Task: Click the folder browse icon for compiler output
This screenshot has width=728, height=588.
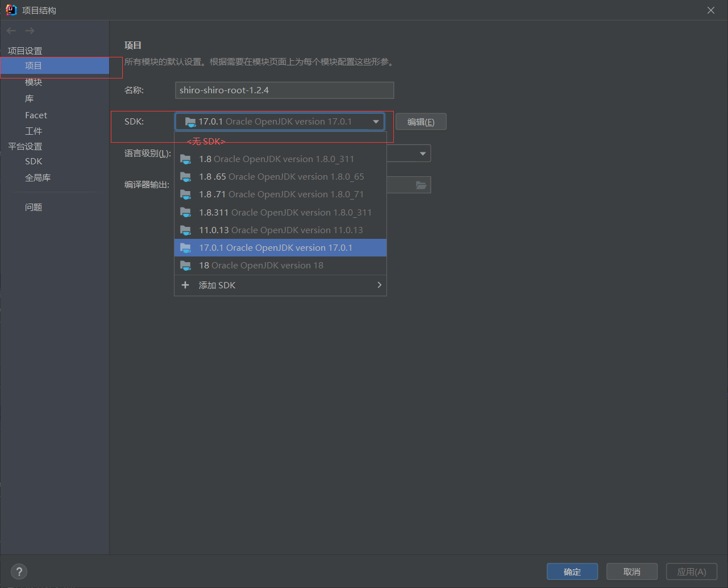Action: coord(421,185)
